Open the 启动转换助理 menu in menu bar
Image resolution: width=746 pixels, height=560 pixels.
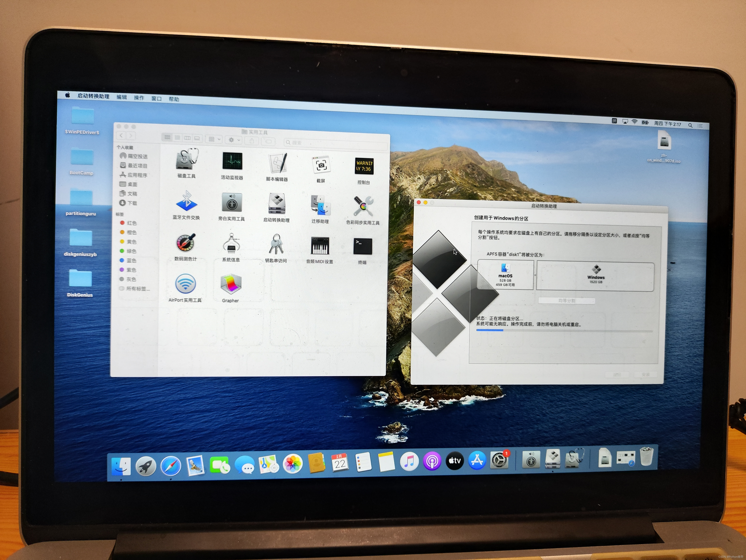[93, 96]
